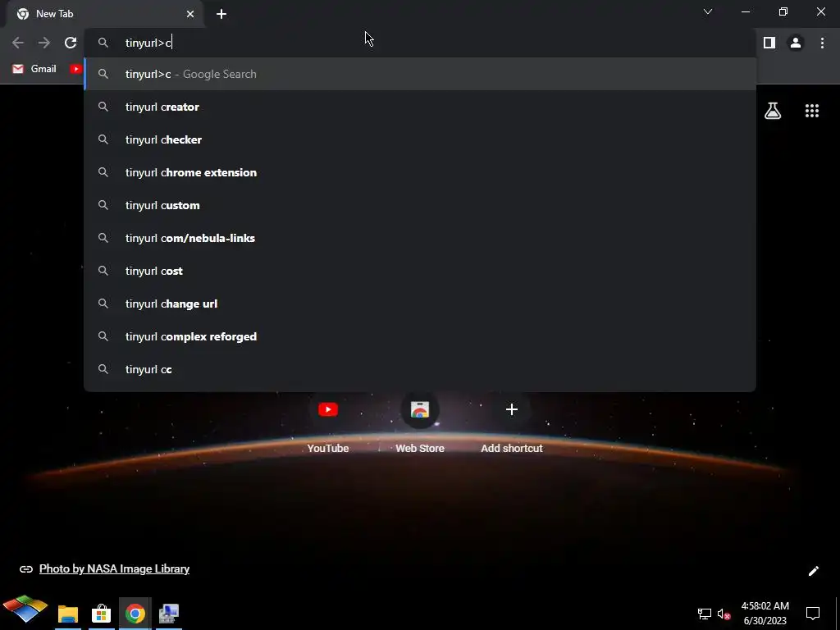Select 'tinyurl complex reforged' suggestion

[x=420, y=336]
